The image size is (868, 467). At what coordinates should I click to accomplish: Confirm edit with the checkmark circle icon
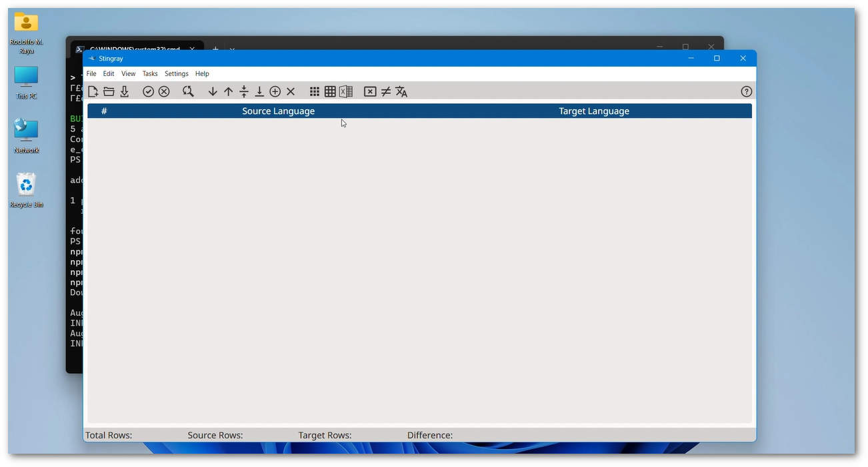[x=148, y=92]
